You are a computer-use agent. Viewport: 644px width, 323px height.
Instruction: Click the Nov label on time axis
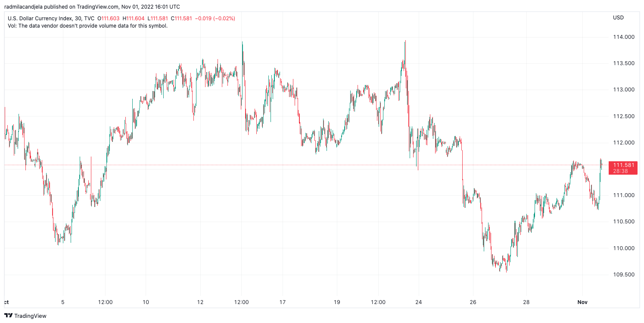click(582, 302)
